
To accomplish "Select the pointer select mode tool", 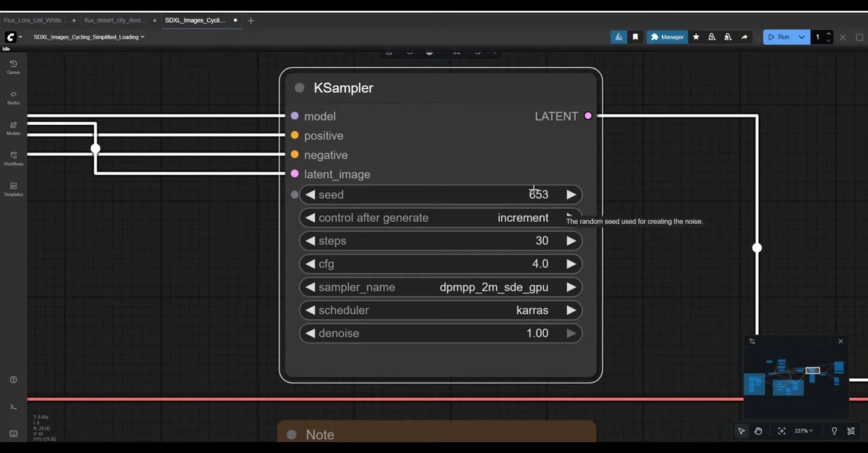I will [741, 431].
